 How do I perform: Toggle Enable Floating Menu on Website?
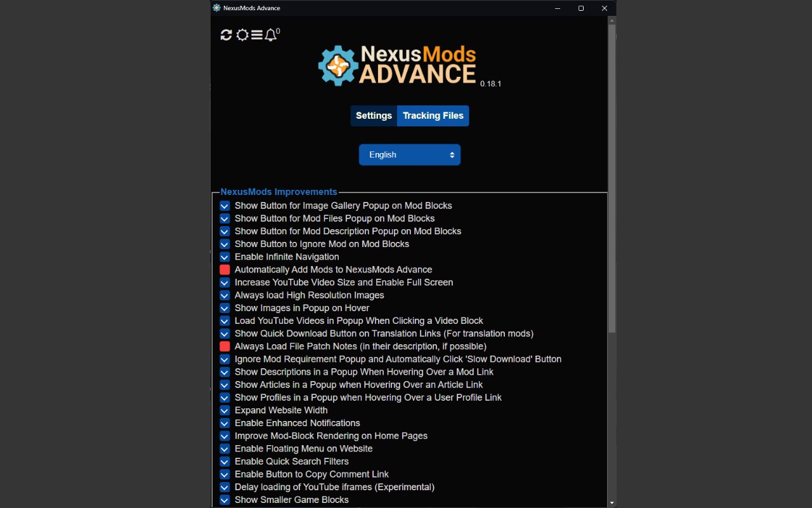(225, 449)
